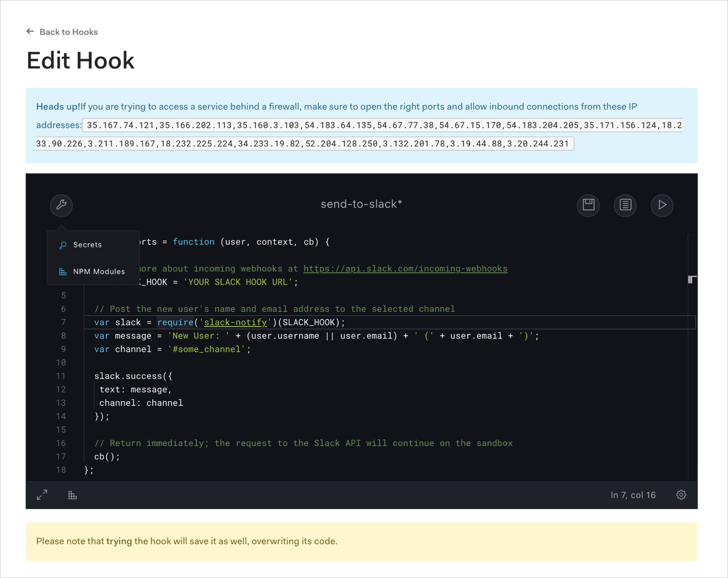Click the cursor position indicator Ln 7 col 16
Viewport: 728px width, 578px height.
point(633,495)
